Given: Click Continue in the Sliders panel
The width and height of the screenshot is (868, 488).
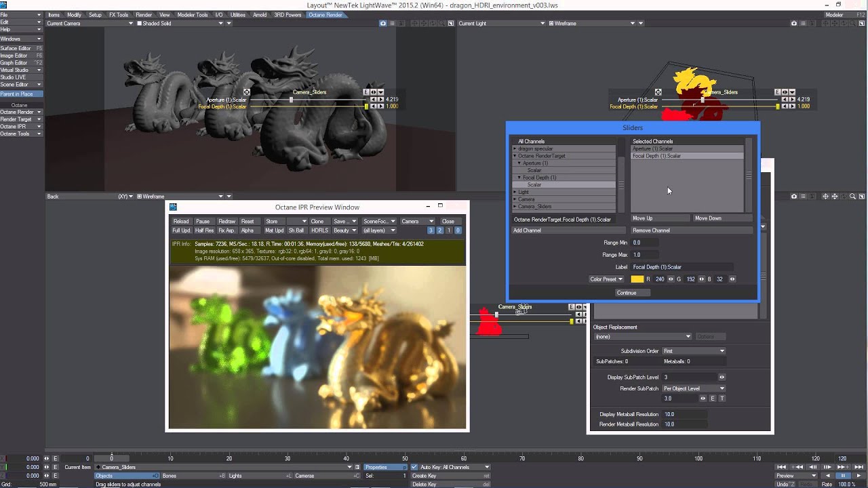Looking at the screenshot, I should (x=633, y=292).
